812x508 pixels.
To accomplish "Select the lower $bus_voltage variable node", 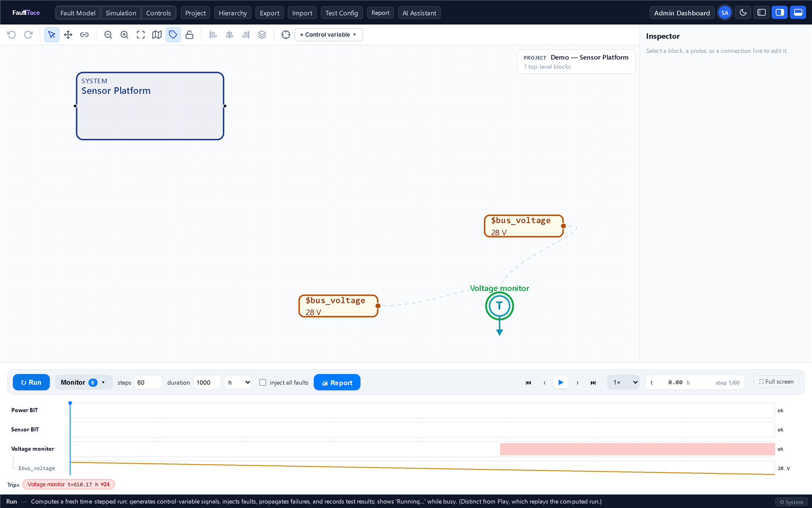I will click(x=339, y=306).
